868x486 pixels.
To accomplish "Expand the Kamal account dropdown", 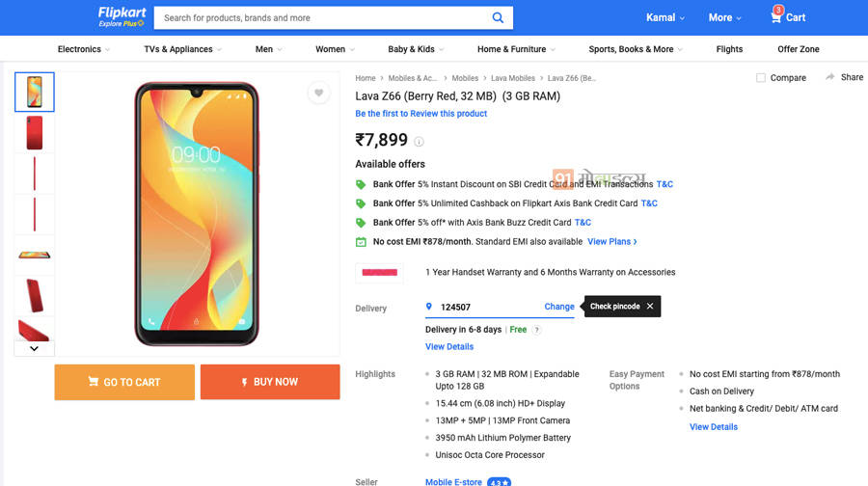I will point(665,17).
